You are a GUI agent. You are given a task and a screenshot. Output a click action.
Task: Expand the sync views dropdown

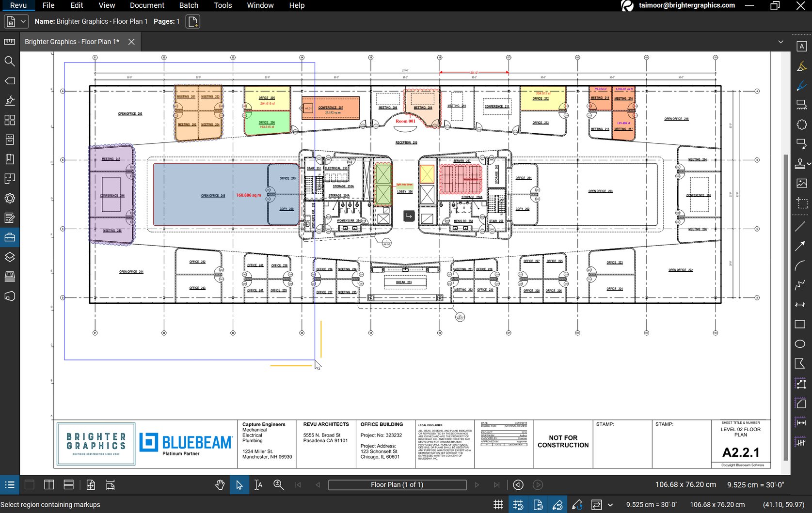pos(610,504)
